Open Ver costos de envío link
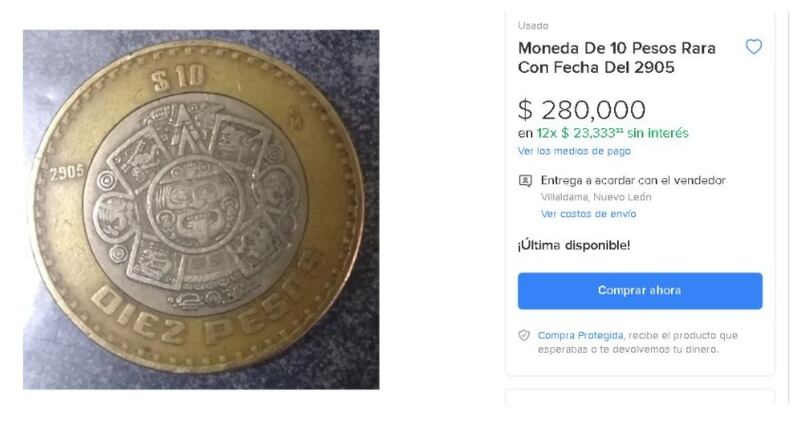Viewport: 800px width, 423px height. point(588,214)
